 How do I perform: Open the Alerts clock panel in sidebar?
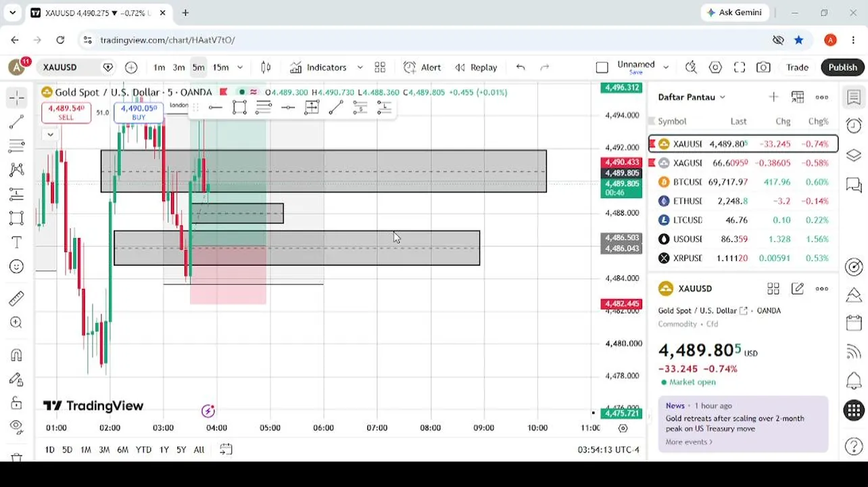coord(854,126)
